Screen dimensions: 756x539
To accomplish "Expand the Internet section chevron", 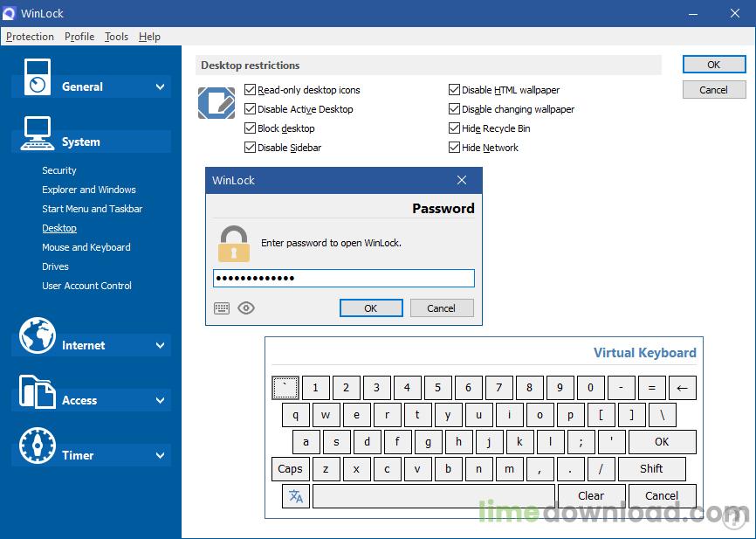I will tap(160, 345).
